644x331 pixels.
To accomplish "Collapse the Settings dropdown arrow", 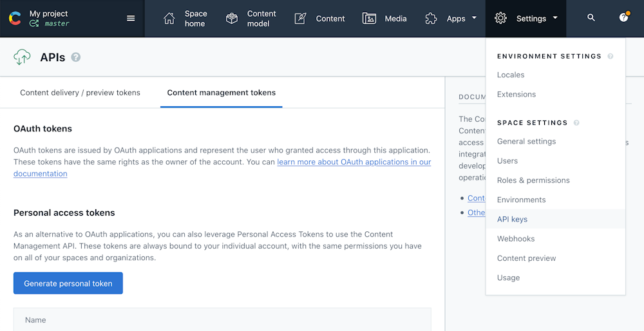I will (x=555, y=18).
